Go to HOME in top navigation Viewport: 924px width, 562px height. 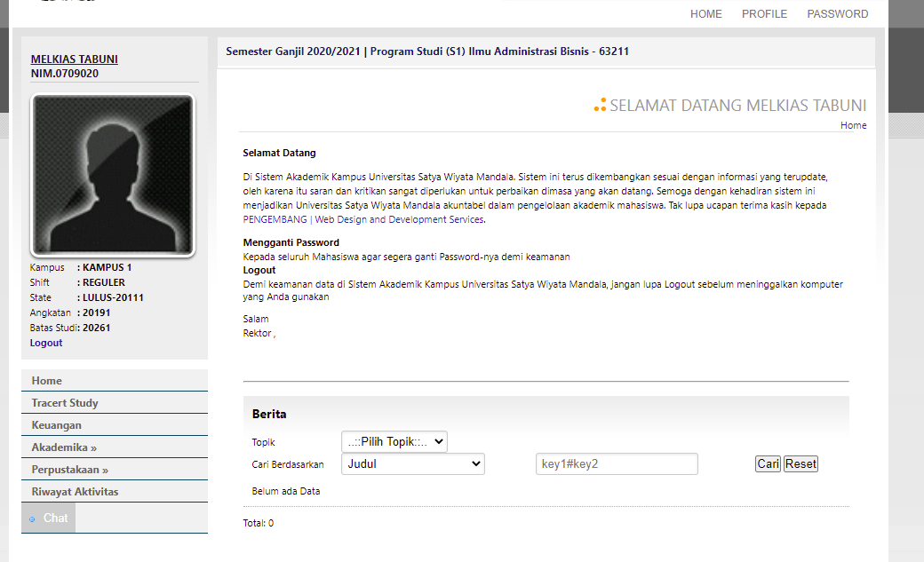pyautogui.click(x=705, y=14)
